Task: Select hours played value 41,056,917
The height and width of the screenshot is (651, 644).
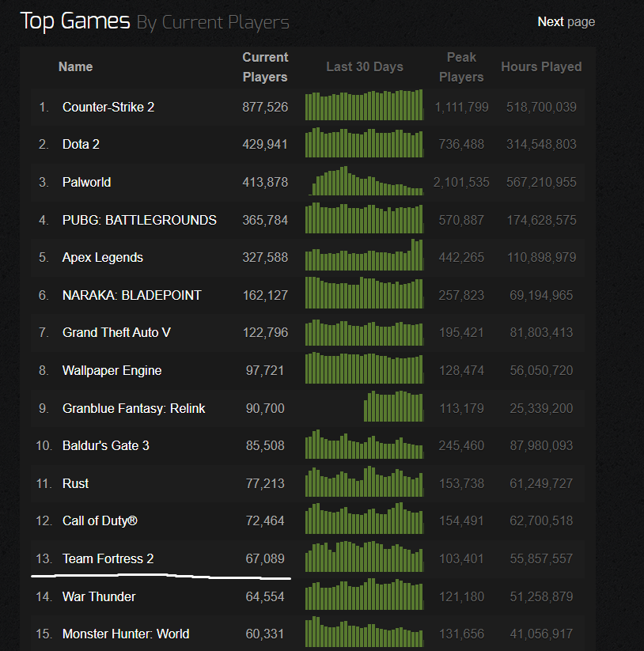Action: click(x=541, y=634)
